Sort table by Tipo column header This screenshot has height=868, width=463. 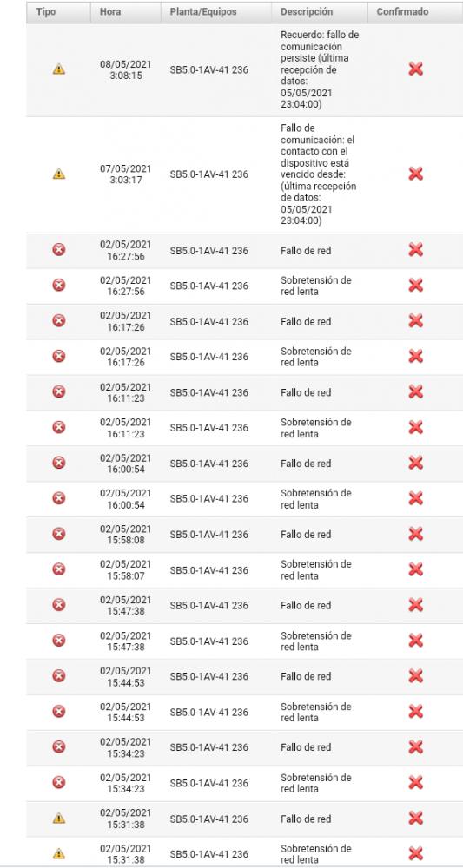tap(46, 11)
